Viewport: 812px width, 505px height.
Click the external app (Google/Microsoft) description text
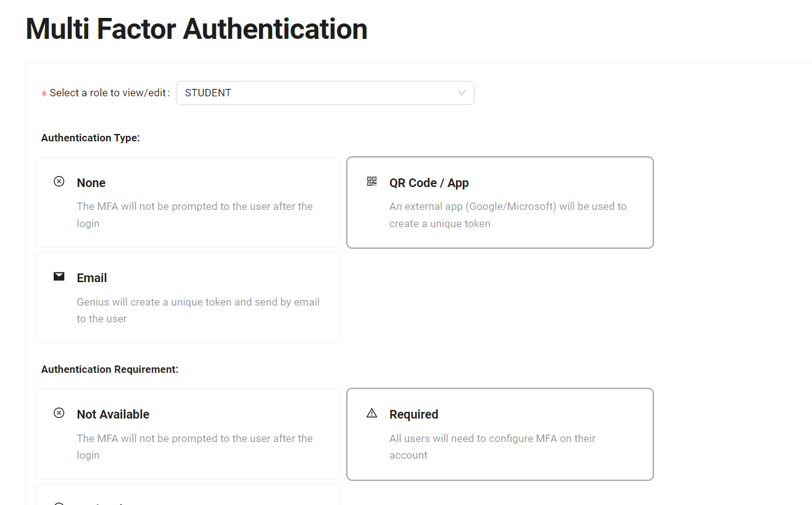click(508, 215)
